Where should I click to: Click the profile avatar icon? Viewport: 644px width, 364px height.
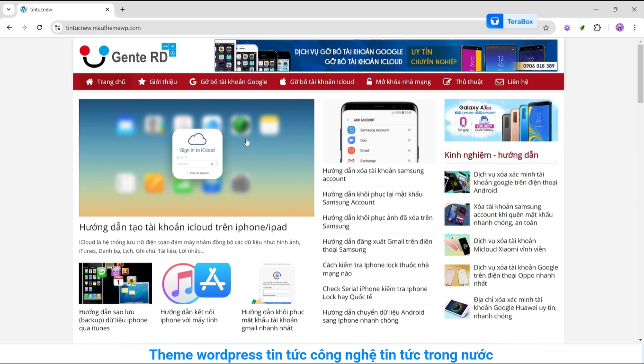point(619,27)
